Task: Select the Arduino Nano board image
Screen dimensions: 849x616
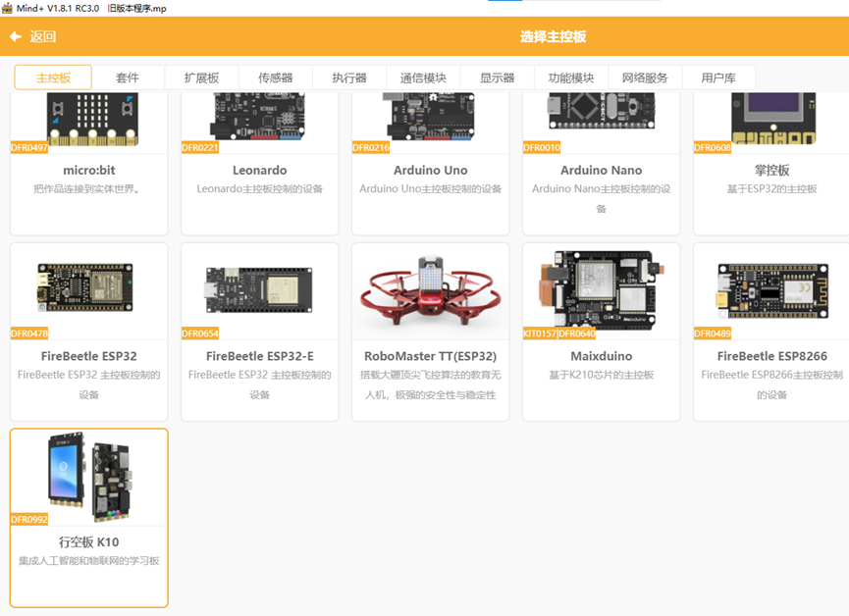Action: pos(601,113)
